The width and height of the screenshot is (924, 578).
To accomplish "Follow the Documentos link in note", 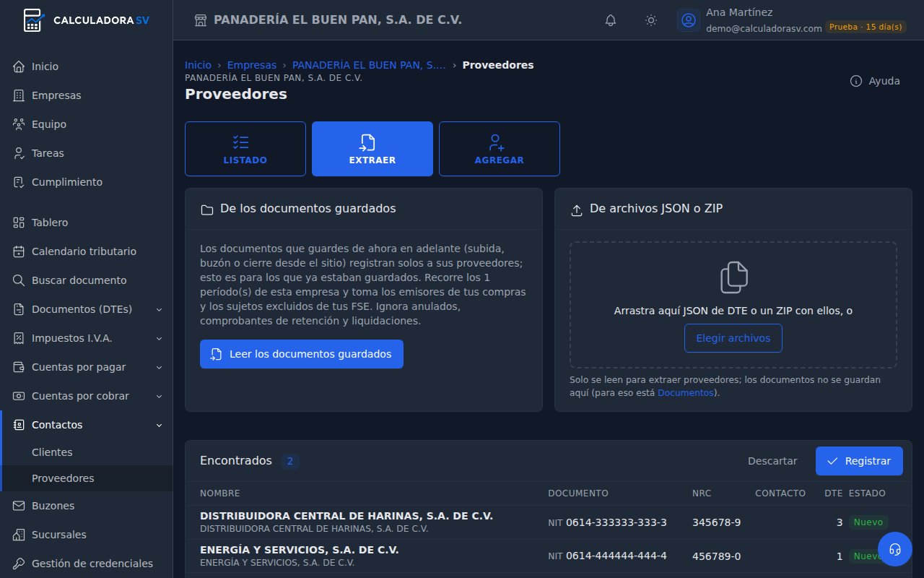I will click(685, 393).
